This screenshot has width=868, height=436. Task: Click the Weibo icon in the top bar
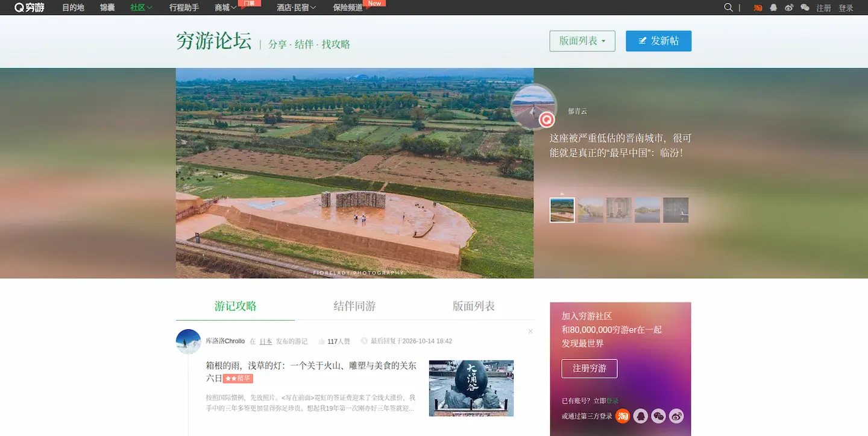[790, 8]
